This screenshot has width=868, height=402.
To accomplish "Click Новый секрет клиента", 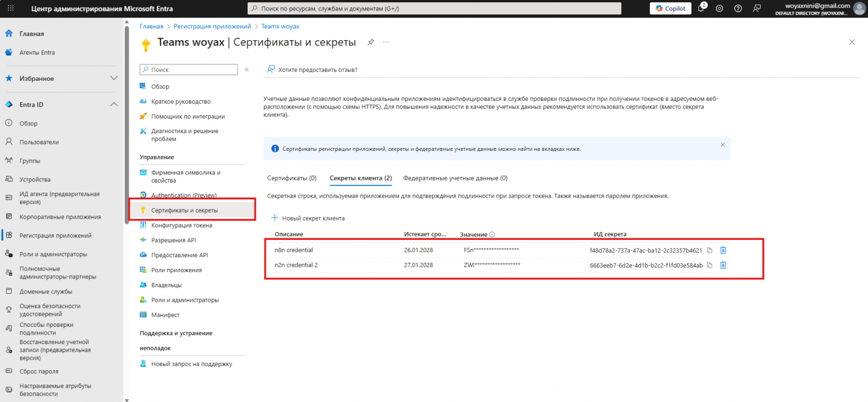I will 308,218.
